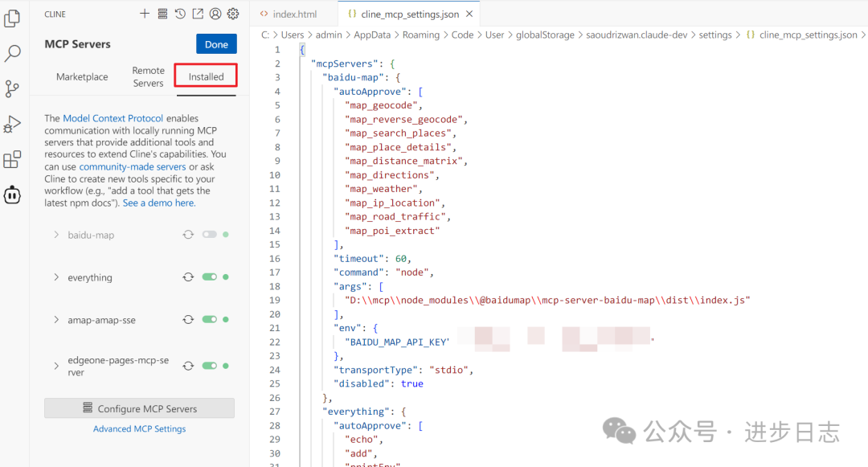Open Cline account profile icon
This screenshot has width=868, height=467.
tap(215, 14)
